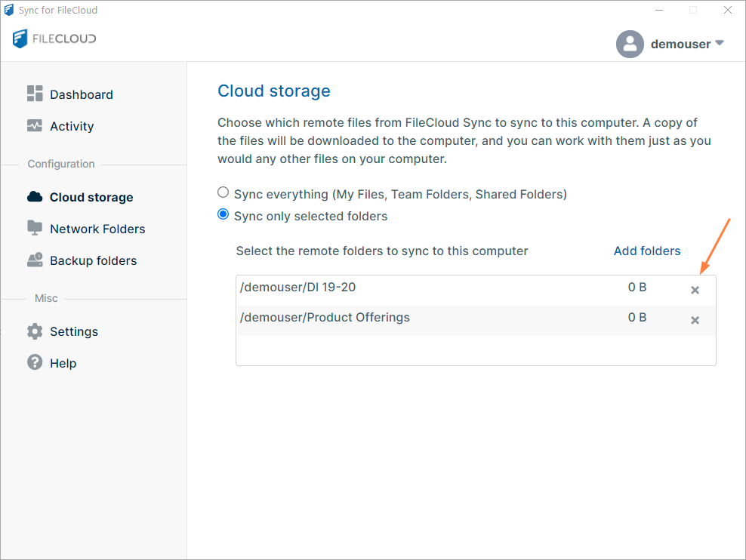Remove the /demouser/Product Offerings folder
This screenshot has height=560, width=746.
coord(695,320)
